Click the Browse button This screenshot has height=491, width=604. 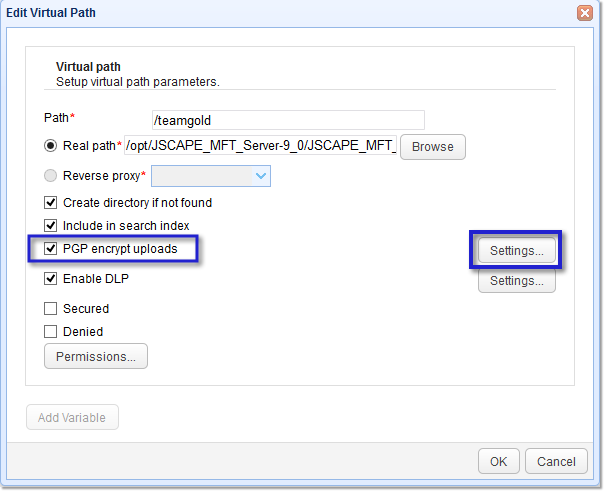(x=432, y=147)
